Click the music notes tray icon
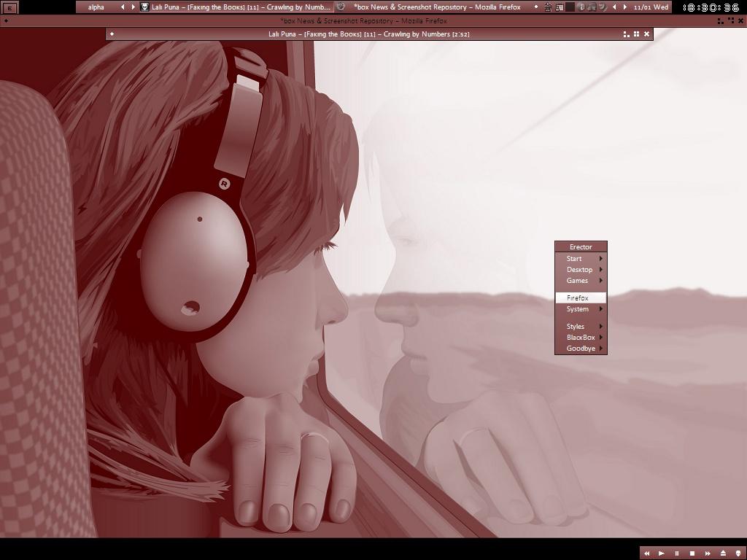 click(x=592, y=7)
